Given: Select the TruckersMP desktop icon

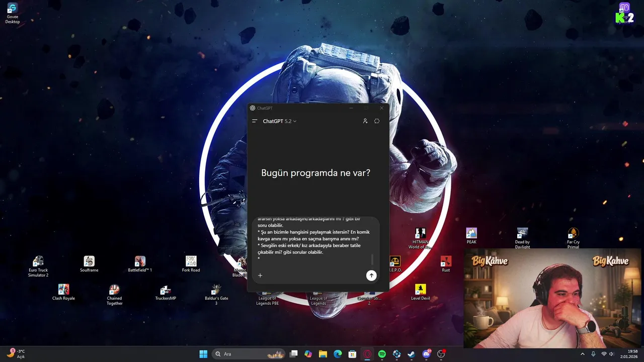Looking at the screenshot, I should (166, 293).
